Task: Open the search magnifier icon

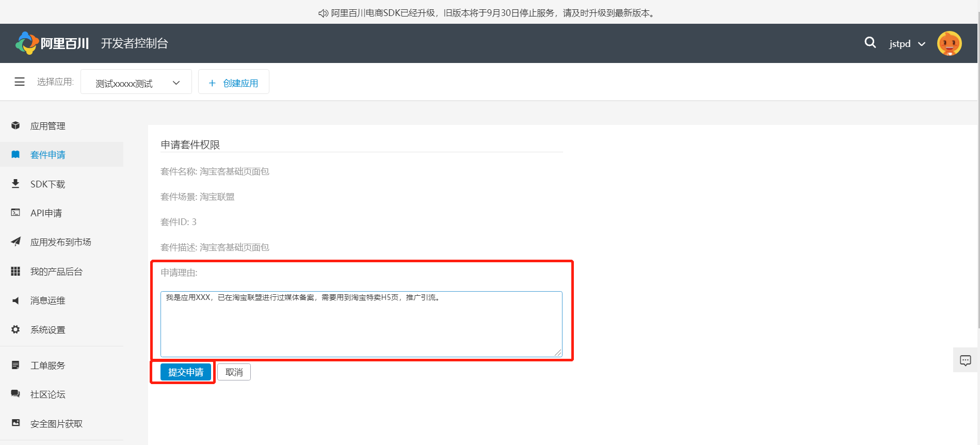Action: tap(870, 43)
